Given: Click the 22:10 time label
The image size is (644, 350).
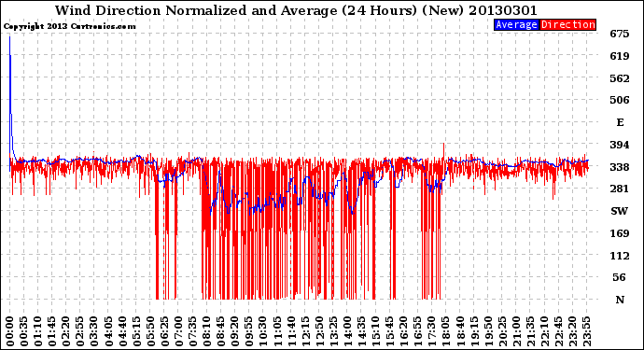Looking at the screenshot, I should tap(544, 331).
